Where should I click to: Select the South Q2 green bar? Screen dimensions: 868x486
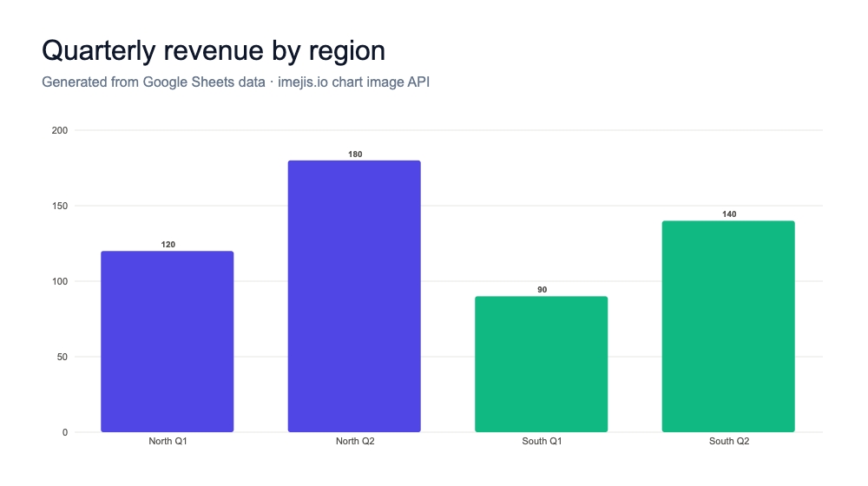coord(728,326)
